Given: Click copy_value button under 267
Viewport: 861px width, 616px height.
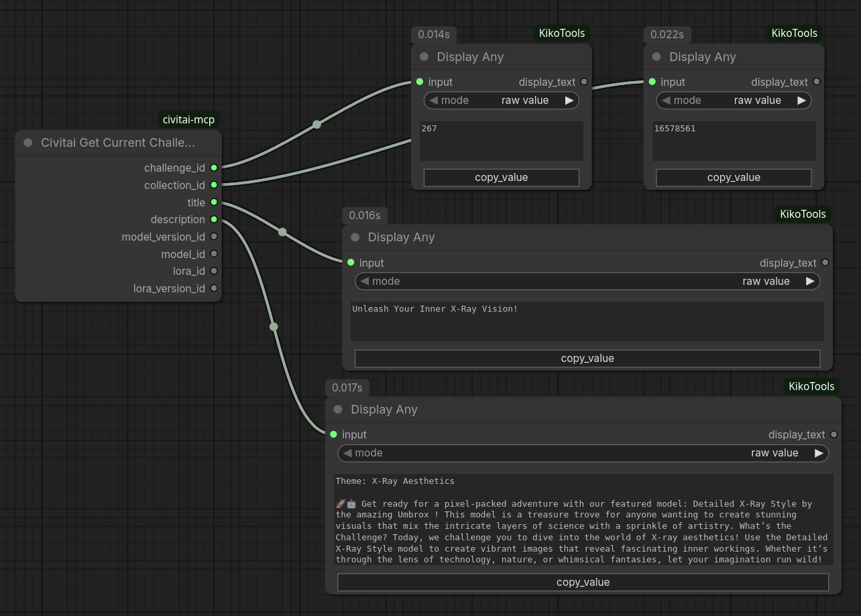Looking at the screenshot, I should pyautogui.click(x=502, y=178).
